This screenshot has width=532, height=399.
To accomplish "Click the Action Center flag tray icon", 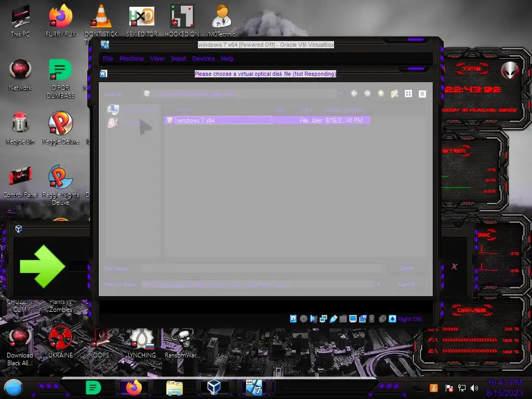I will pos(449,388).
